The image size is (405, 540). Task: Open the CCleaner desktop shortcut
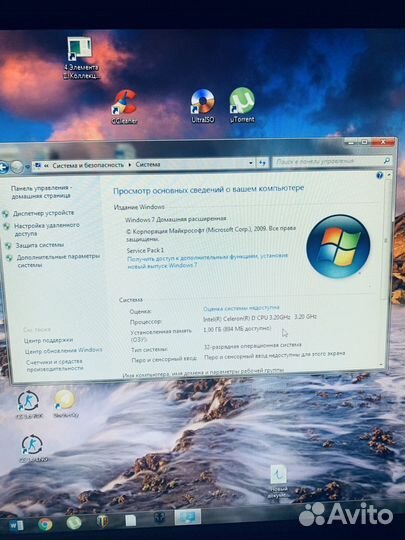coord(124,107)
